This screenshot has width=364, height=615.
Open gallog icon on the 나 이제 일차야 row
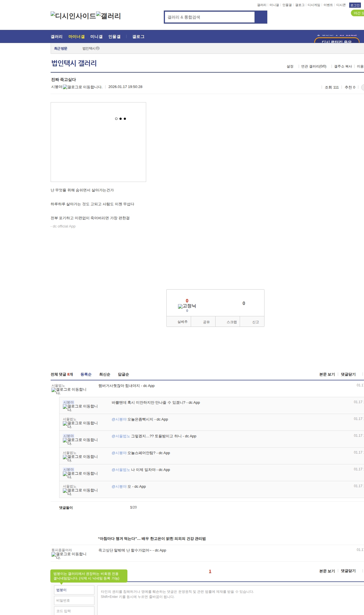[x=80, y=475]
